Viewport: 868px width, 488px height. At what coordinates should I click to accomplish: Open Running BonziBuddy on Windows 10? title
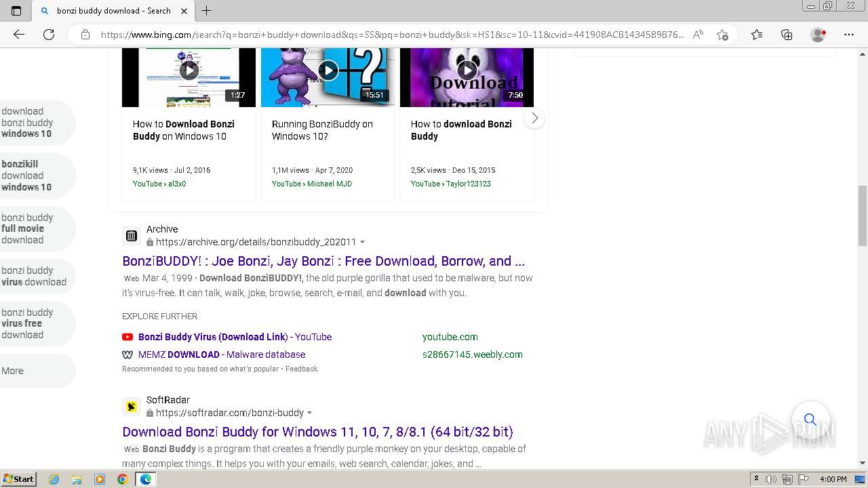point(322,130)
